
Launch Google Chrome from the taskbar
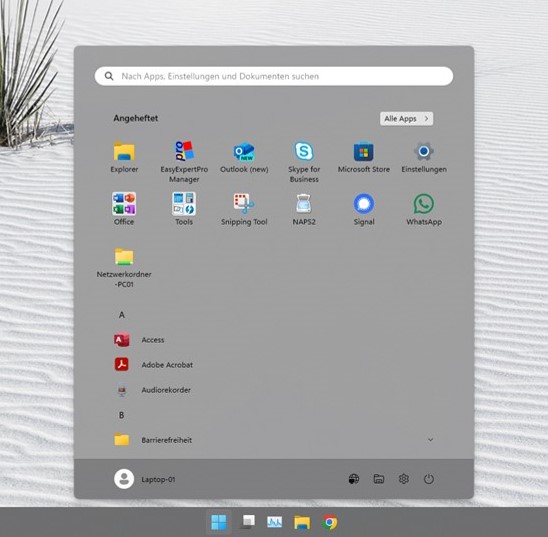click(x=330, y=522)
